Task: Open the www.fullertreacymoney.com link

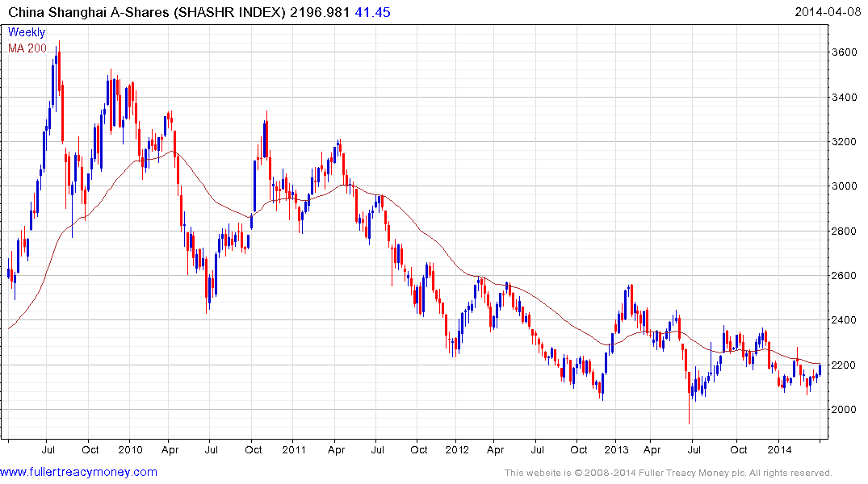Action: [78, 473]
